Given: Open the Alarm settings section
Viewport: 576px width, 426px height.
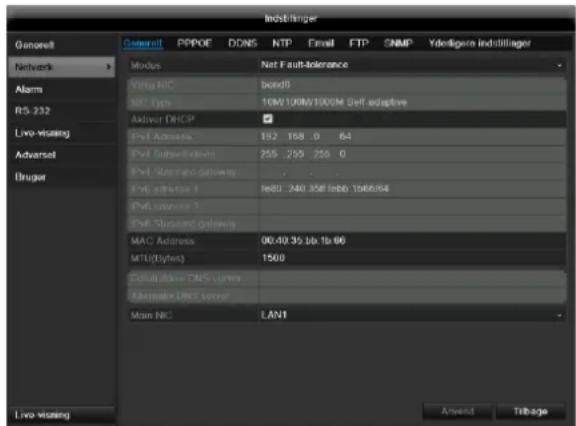Looking at the screenshot, I should click(x=61, y=89).
